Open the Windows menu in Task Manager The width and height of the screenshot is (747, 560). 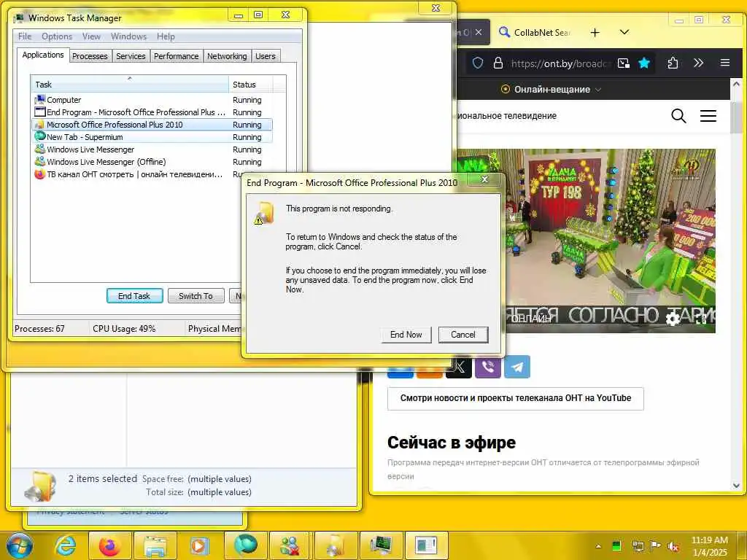pos(128,36)
